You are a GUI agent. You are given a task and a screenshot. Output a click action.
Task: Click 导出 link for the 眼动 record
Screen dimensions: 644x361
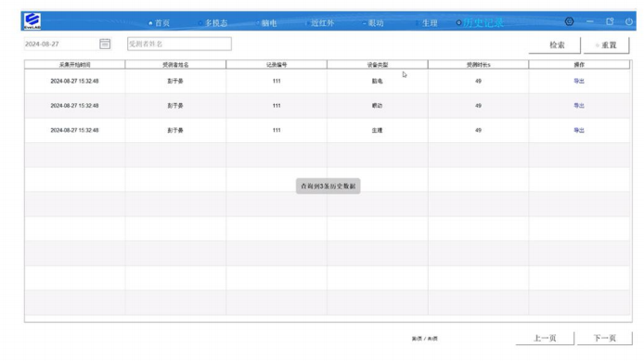[x=579, y=106]
